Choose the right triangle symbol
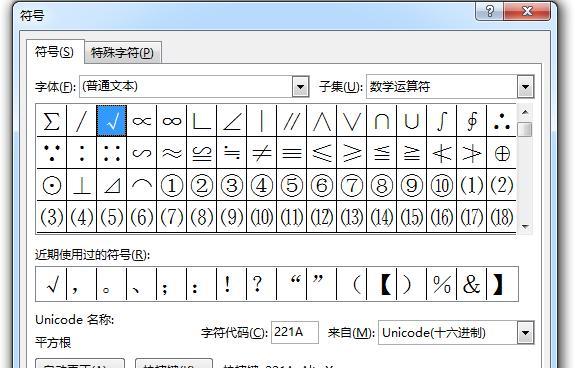The image size is (575, 368). [x=112, y=185]
